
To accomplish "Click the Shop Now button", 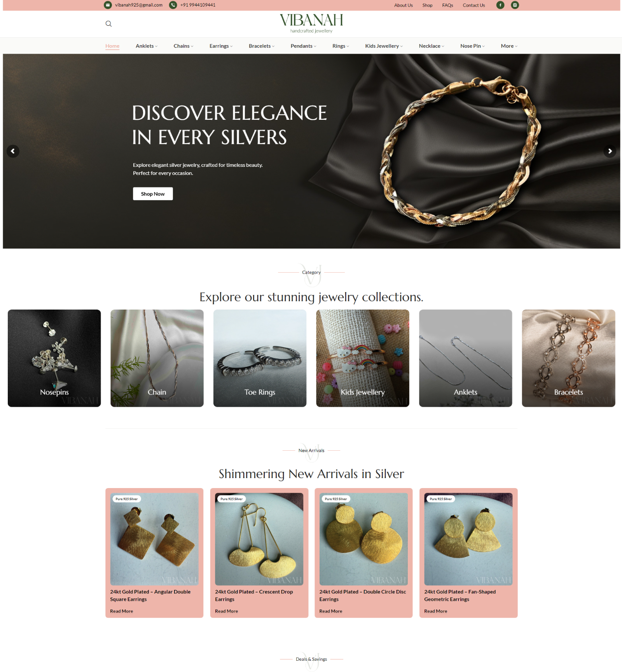I will [x=153, y=194].
